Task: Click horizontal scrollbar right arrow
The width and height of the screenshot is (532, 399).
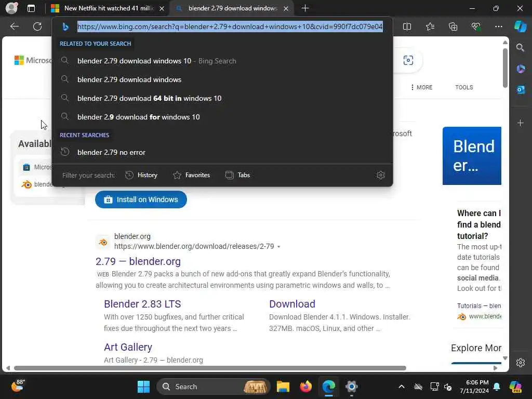Action: [x=495, y=368]
